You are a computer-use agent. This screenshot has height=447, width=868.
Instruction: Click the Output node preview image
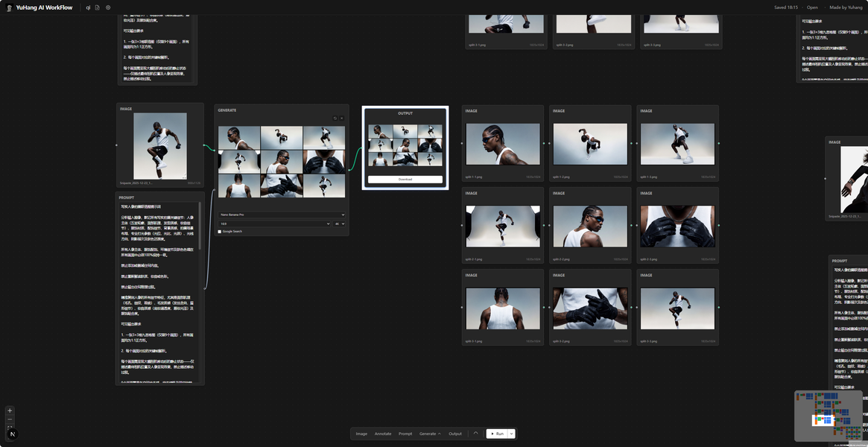(x=405, y=145)
